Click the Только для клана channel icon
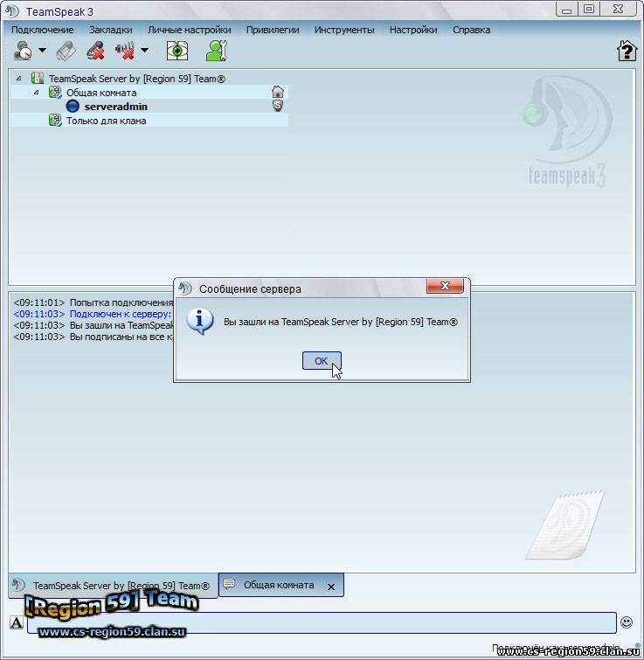 (55, 121)
